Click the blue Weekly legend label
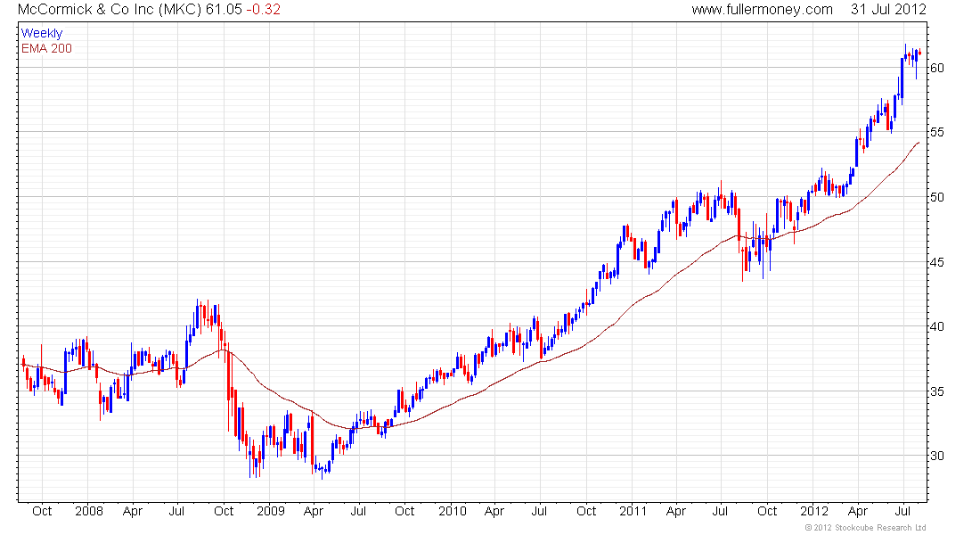Screen dimensions: 980x535 click(42, 33)
